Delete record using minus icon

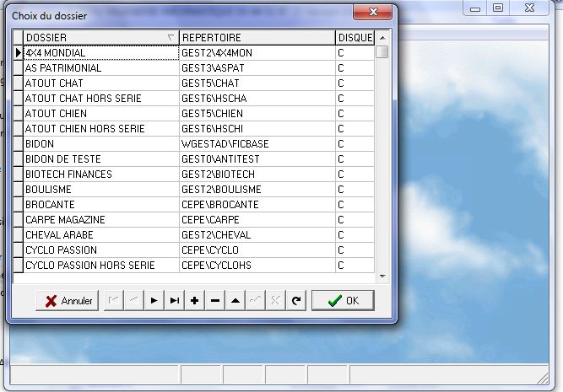[214, 301]
